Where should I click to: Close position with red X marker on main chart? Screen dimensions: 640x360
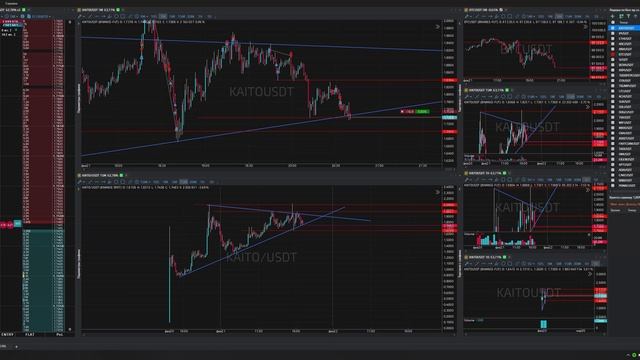[402, 111]
